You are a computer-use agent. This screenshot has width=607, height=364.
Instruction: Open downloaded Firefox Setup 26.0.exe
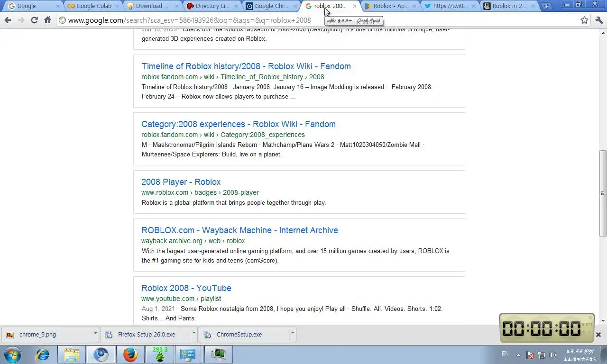(x=145, y=334)
